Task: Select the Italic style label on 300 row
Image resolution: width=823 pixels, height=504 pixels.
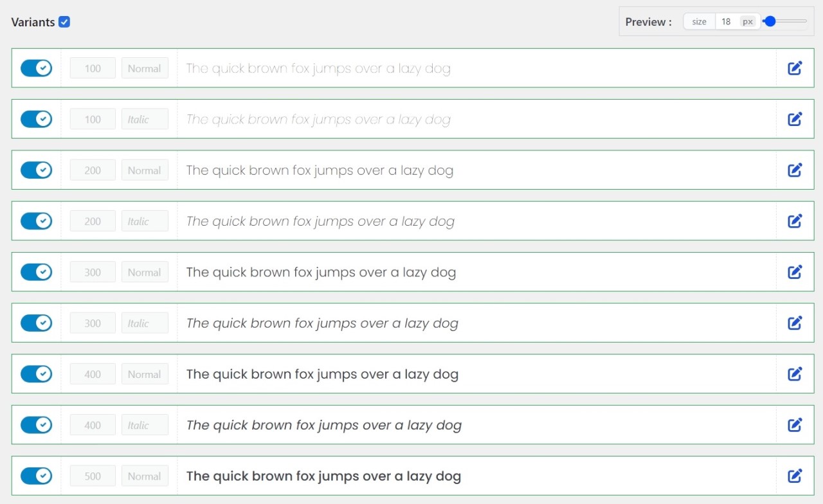Action: [145, 323]
